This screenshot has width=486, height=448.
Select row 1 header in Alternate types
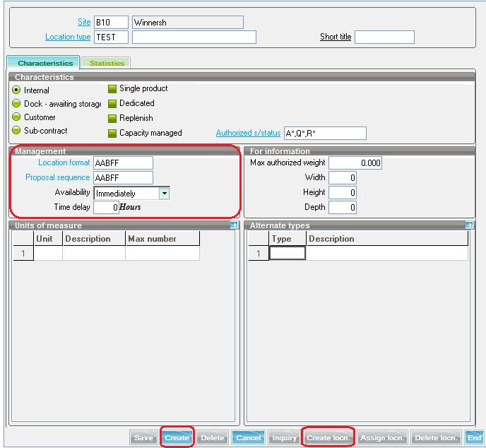pos(259,253)
